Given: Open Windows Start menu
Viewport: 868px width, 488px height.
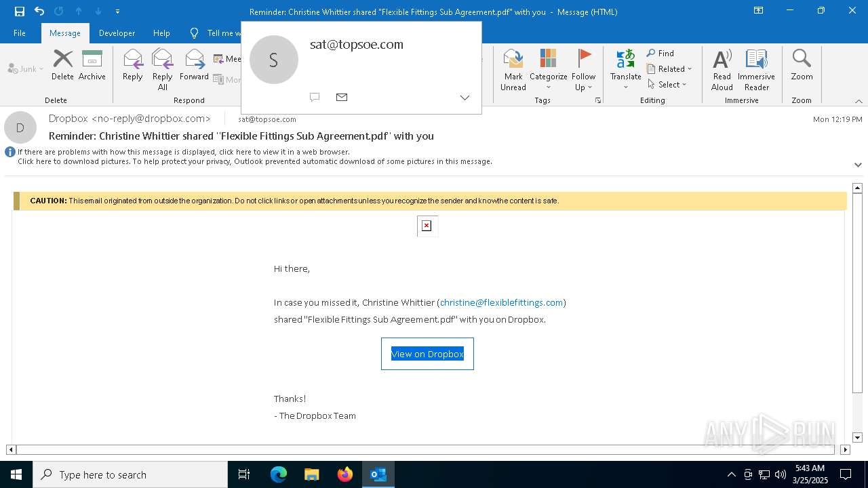Looking at the screenshot, I should point(16,474).
